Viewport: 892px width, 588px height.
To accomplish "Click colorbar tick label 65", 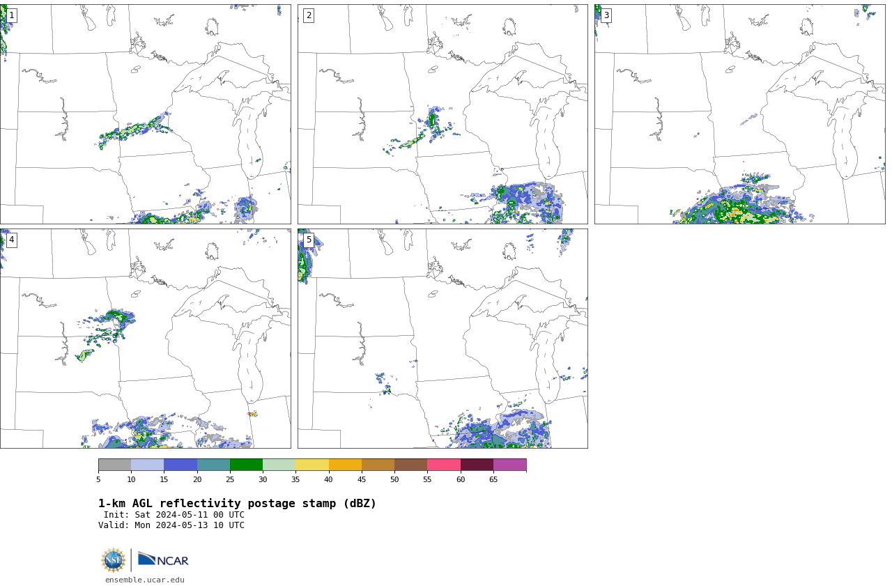I will coord(493,479).
